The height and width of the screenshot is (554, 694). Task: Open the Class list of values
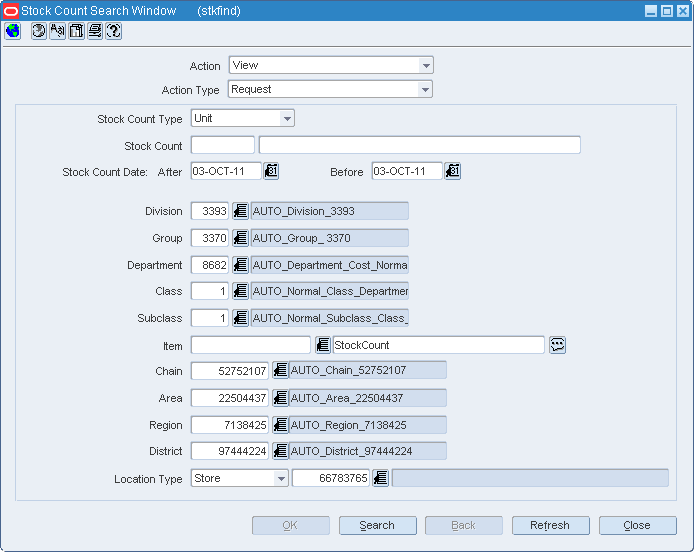(x=240, y=291)
